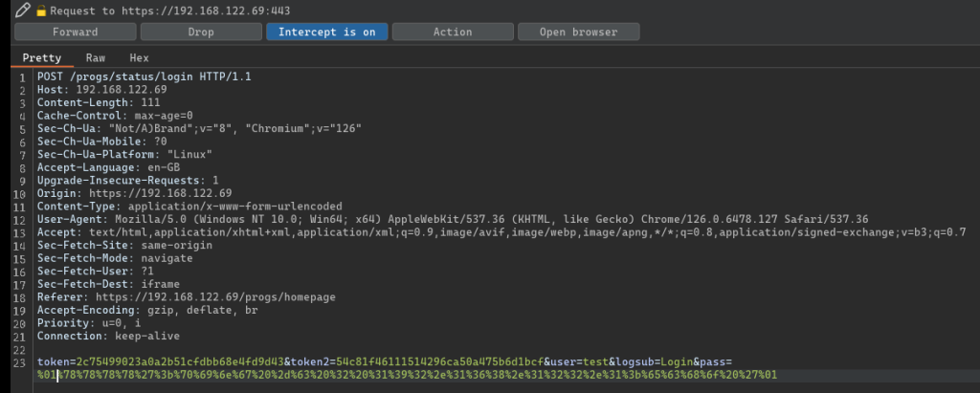Click the user=test parameter

(579, 362)
